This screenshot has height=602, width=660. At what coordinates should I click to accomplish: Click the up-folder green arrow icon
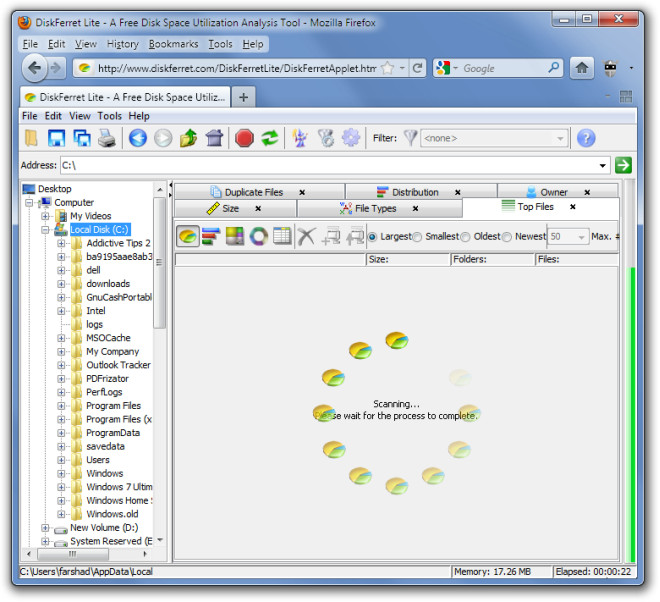(x=189, y=138)
